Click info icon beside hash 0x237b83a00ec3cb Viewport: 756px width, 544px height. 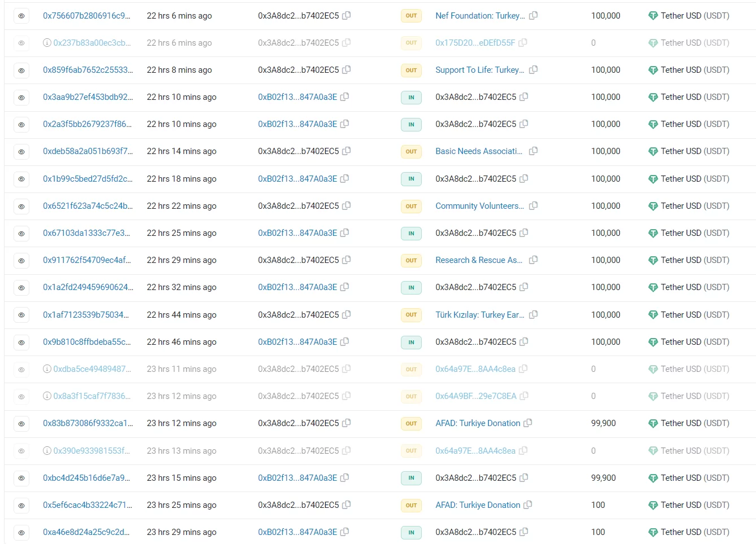point(47,43)
